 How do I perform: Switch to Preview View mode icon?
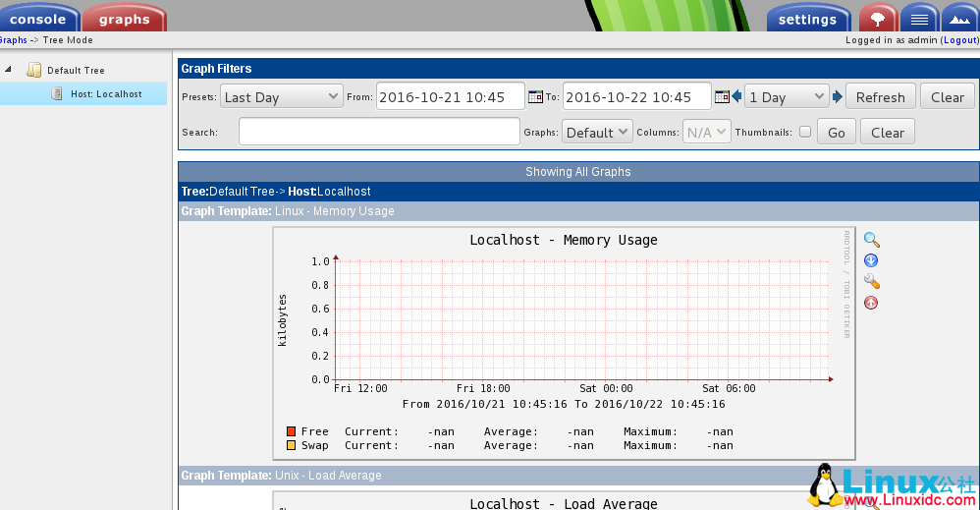tap(959, 19)
